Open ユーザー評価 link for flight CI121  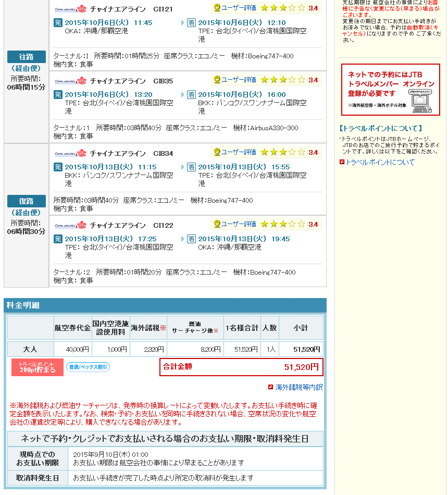pos(235,8)
